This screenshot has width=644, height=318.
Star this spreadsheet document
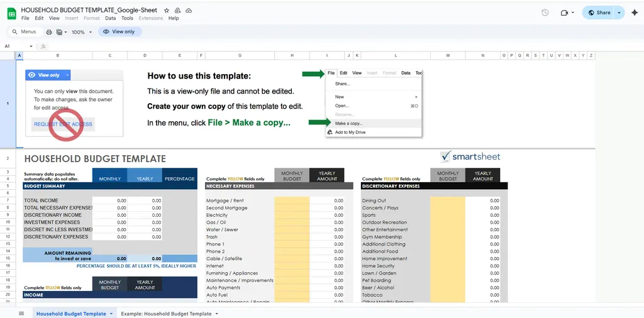click(166, 11)
